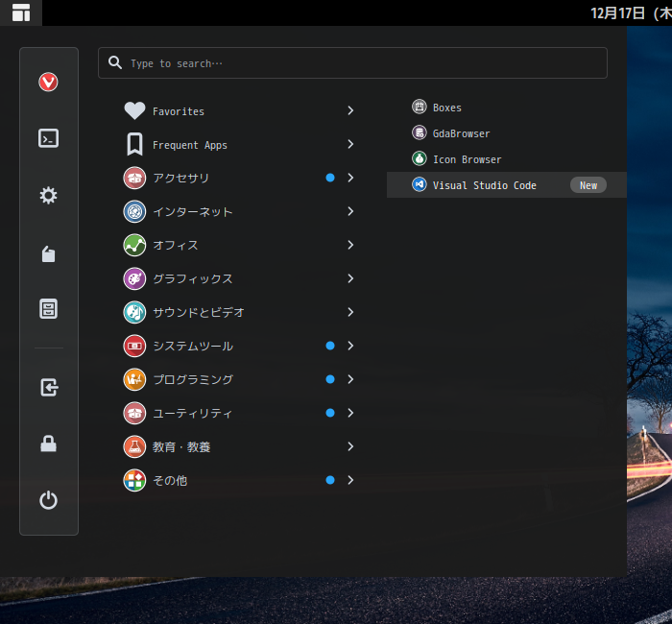Click the その他 category icon
The width and height of the screenshot is (672, 624).
coord(134,480)
